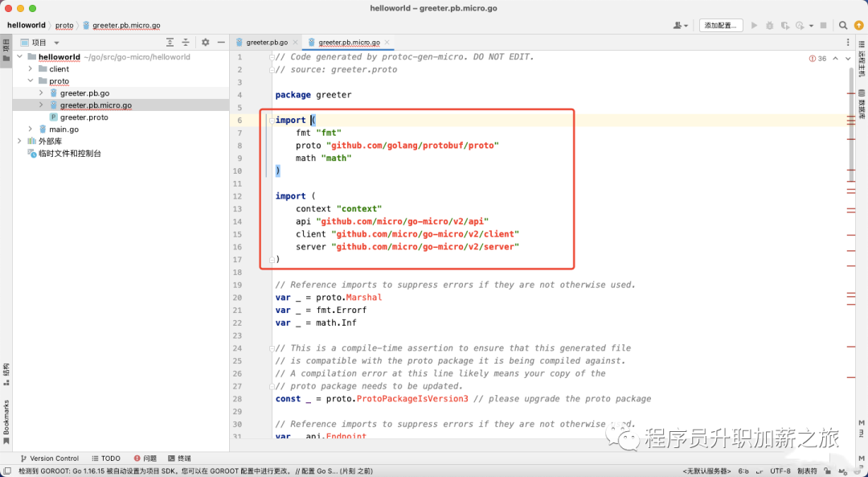
Task: Open the Version Control tool window
Action: click(49, 458)
